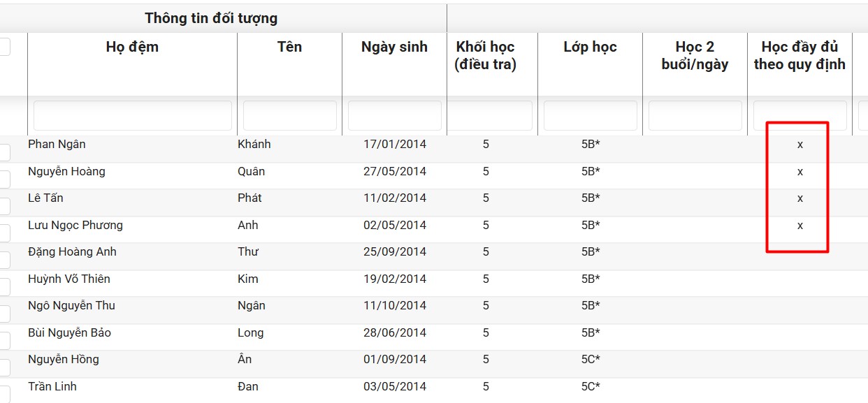Click the name cell Huỳnh Võ Thiên
868x403 pixels.
pos(69,279)
